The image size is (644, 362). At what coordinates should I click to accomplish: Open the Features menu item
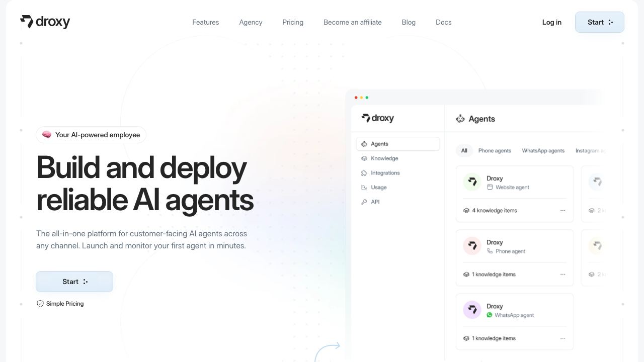click(x=206, y=22)
